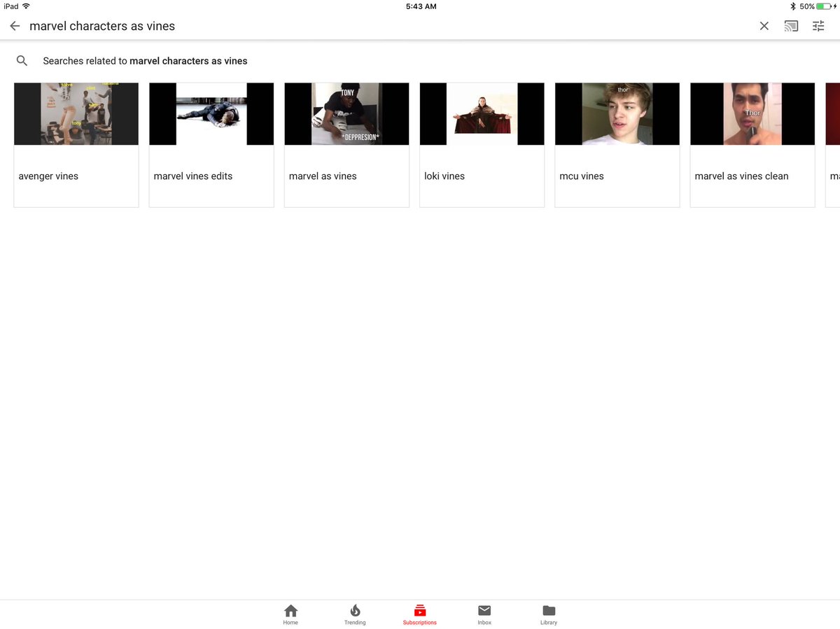Open marvel as vines clean thumbnail
This screenshot has width=840, height=629.
[x=752, y=114]
